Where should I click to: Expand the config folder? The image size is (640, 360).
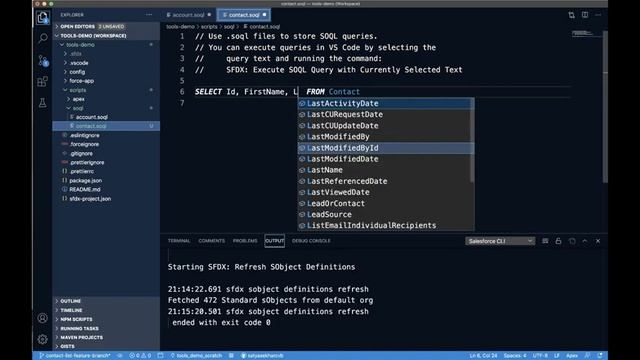(106, 72)
